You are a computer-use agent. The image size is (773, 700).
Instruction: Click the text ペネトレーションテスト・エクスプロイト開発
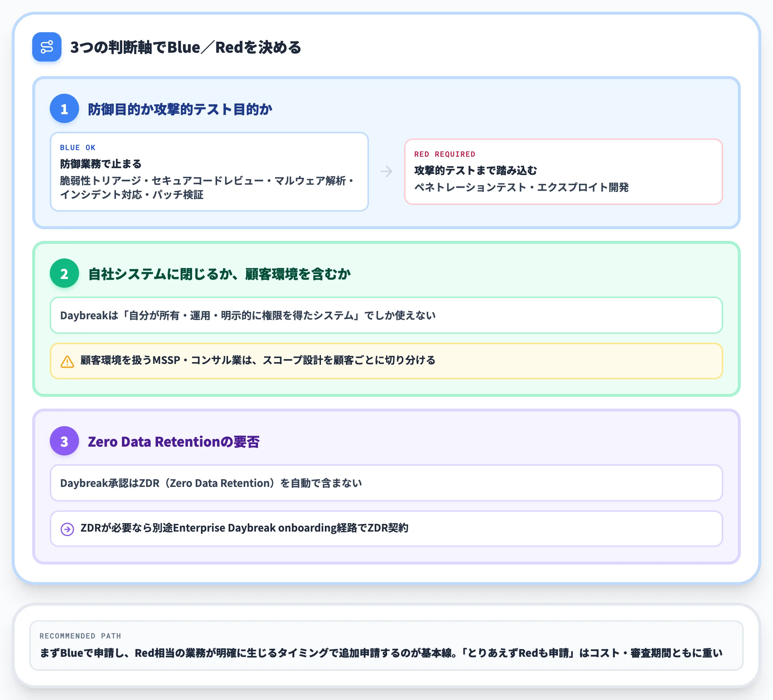pos(522,187)
